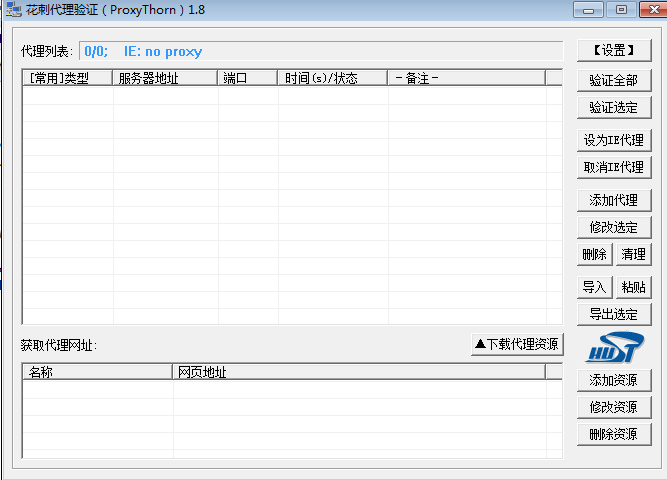Click the proxy status field '0/0; IE: no proxy'
667x480 pixels.
[x=321, y=51]
